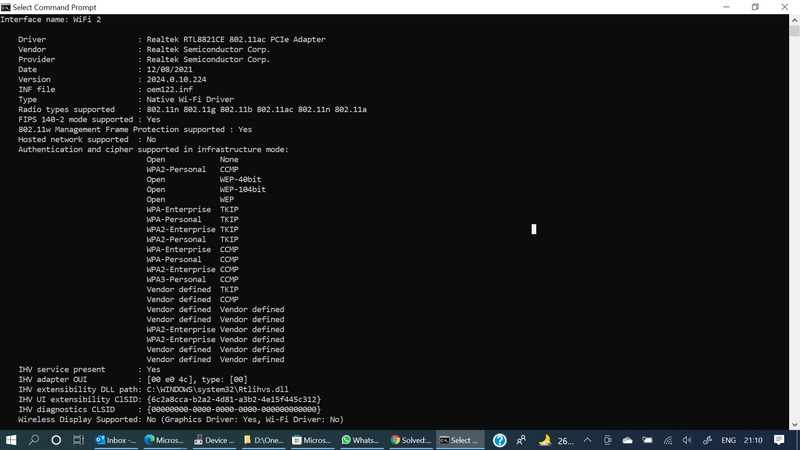
Task: Switch to Microsoft Edge taskbar window
Action: point(164,440)
